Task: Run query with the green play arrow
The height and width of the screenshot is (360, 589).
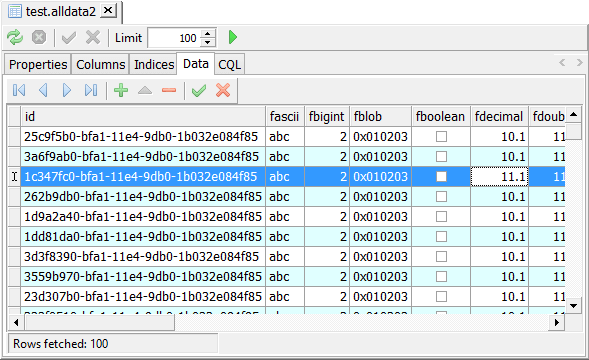Action: click(233, 38)
